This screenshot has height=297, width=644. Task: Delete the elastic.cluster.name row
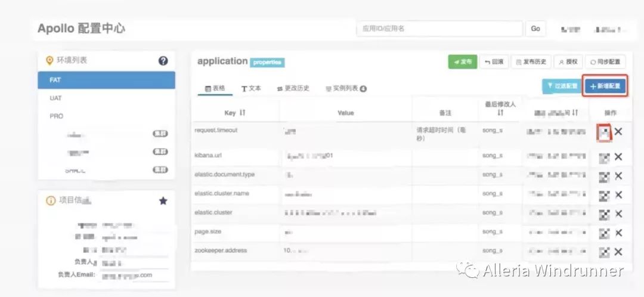[x=618, y=194]
